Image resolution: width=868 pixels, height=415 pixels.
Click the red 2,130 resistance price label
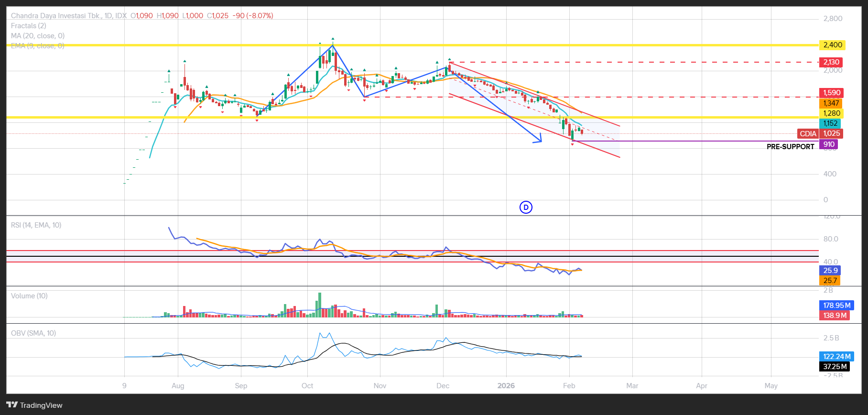click(x=831, y=62)
